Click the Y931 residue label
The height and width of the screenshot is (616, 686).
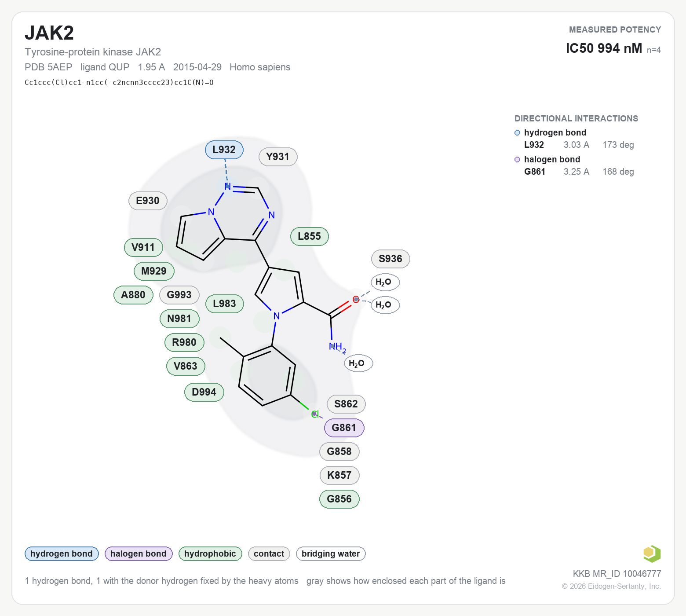[278, 157]
